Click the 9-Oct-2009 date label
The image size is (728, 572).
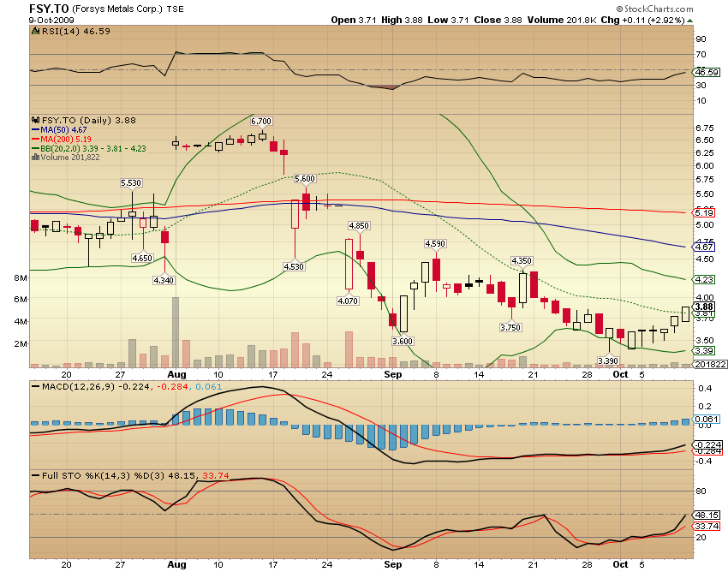click(x=51, y=21)
